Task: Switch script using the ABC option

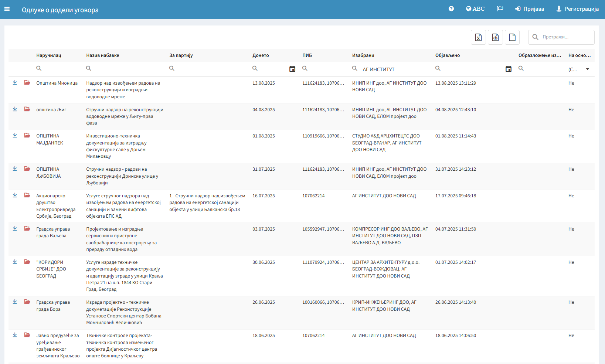Action: pyautogui.click(x=475, y=9)
